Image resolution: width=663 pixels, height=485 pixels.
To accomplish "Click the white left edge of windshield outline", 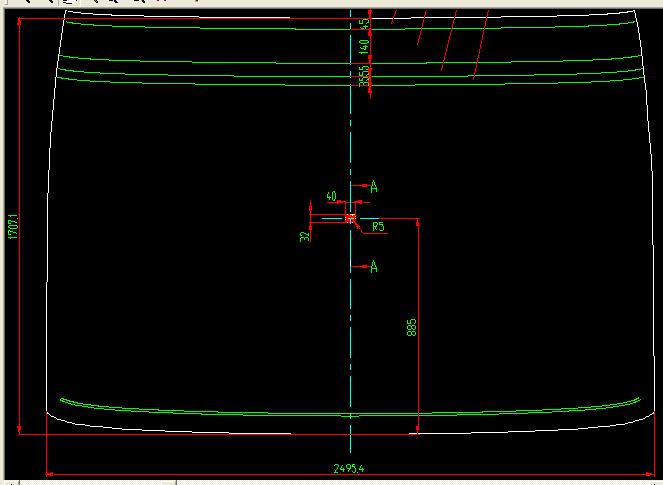I will click(47, 250).
